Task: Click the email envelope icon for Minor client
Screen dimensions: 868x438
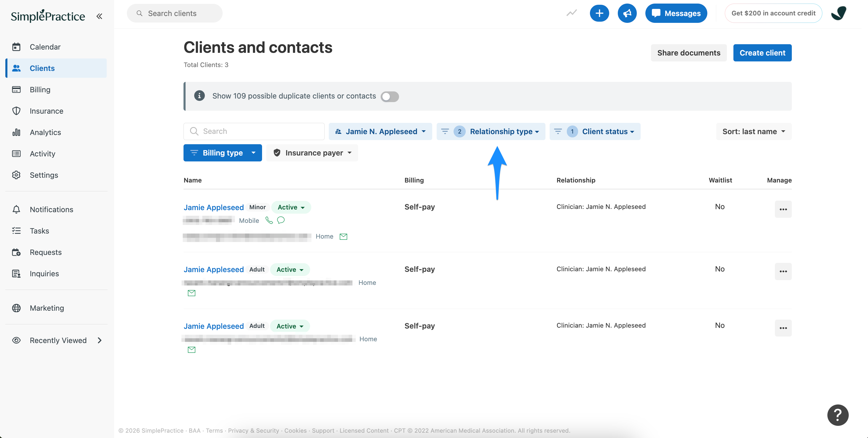Action: click(x=343, y=237)
